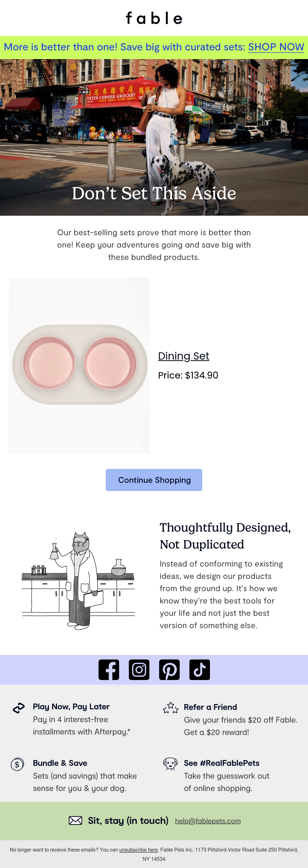Screen dimensions: 308x868
Task: Click the See #RealFablePets heading
Action: pos(222,763)
